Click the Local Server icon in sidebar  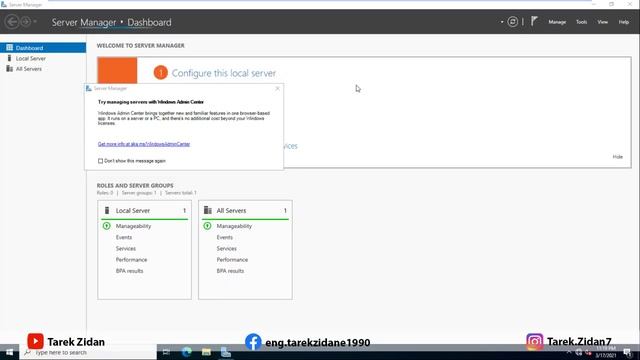point(9,58)
